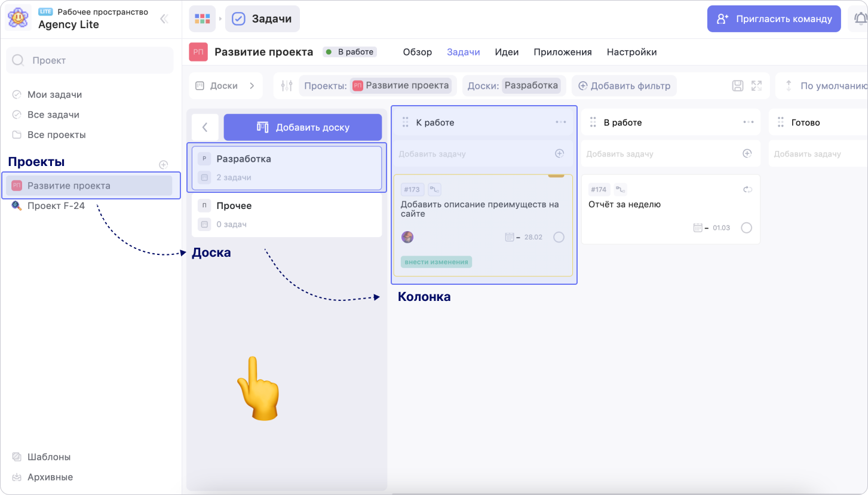Image resolution: width=868 pixels, height=495 pixels.
Task: Mark task #173 complete via circle
Action: click(x=559, y=237)
